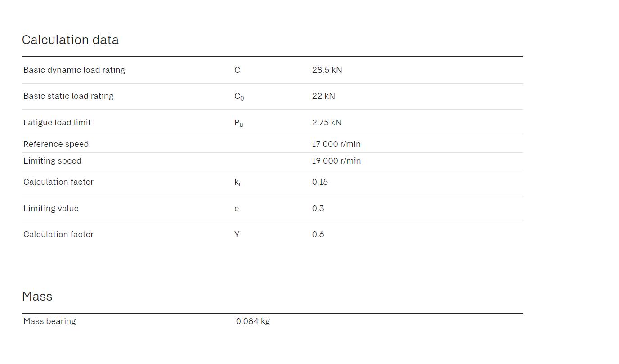Select the Limiting value label
This screenshot has height=364, width=619.
[51, 209]
